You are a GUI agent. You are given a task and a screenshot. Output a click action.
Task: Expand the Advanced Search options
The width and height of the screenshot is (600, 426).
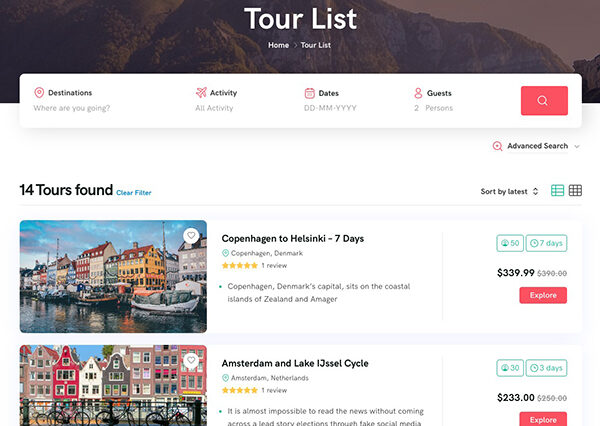click(540, 147)
